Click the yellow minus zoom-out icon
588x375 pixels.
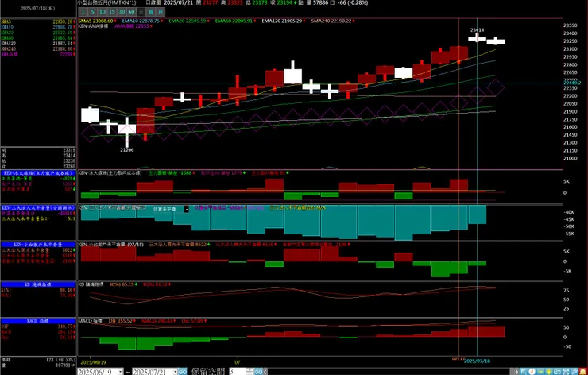[540, 372]
